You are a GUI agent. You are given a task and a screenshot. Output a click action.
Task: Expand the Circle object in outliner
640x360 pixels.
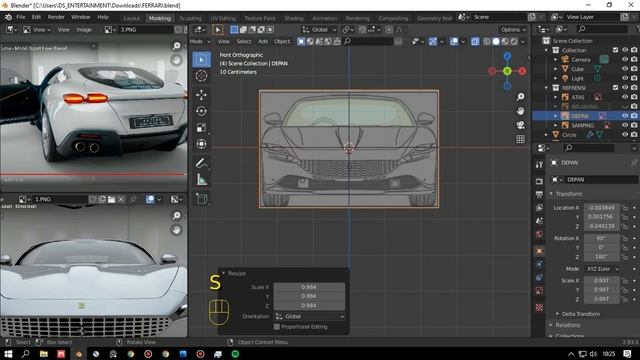click(x=547, y=135)
